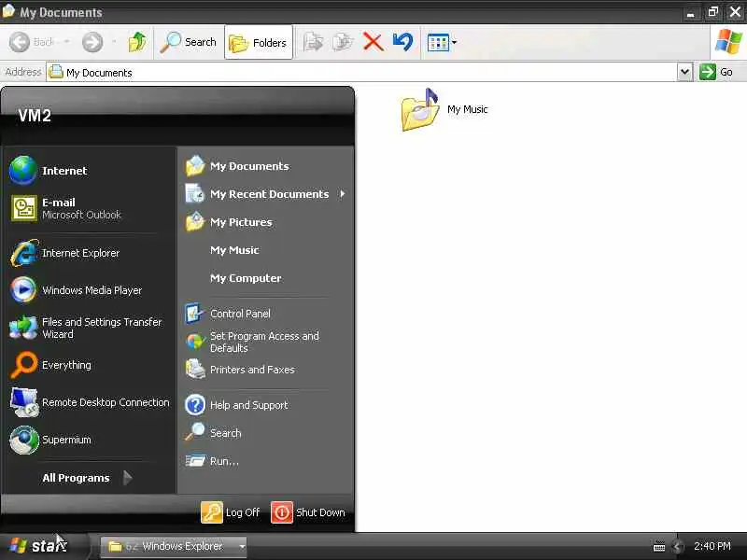
Task: Select the My Music folder label
Action: [x=468, y=109]
